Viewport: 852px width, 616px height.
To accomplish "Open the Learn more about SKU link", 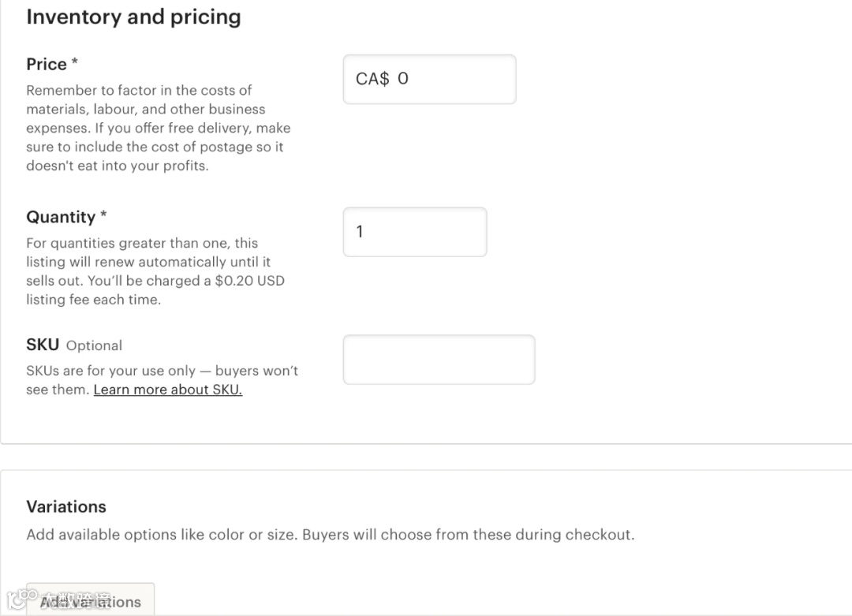I will point(167,390).
